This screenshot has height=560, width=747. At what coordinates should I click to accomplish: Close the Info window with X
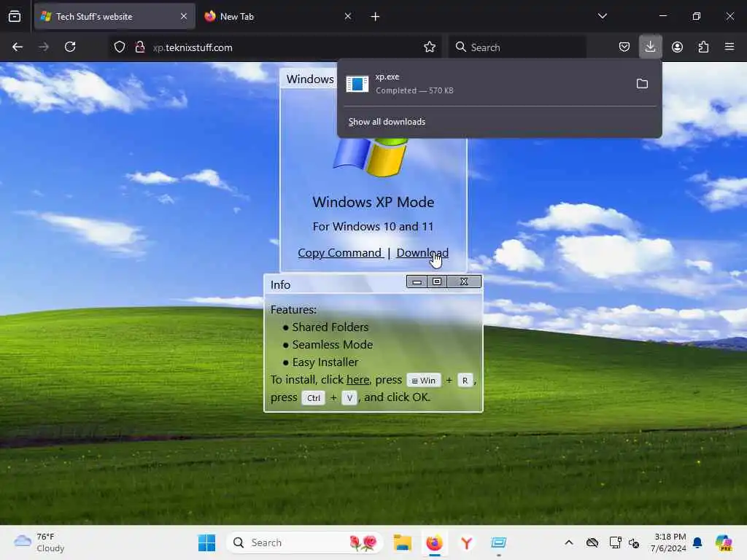pos(464,282)
